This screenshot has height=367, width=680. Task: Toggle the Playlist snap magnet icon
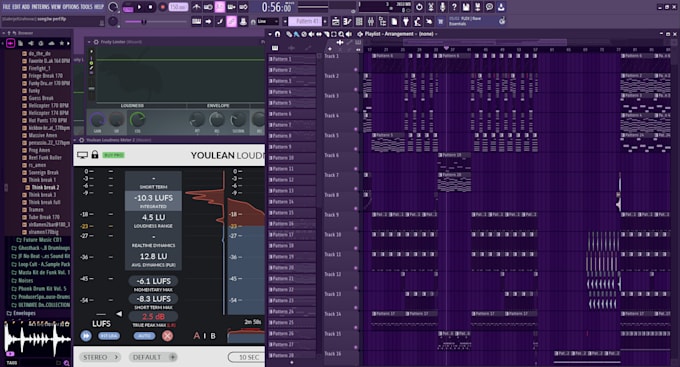coord(278,34)
